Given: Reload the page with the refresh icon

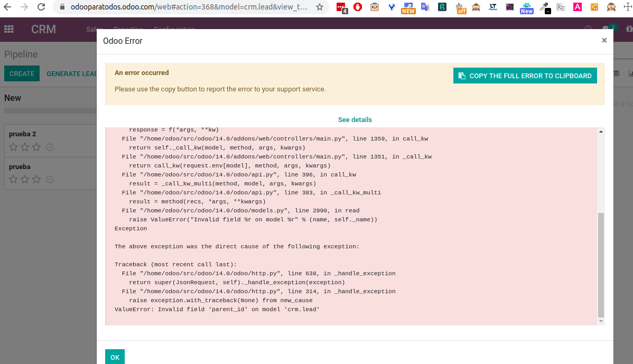Looking at the screenshot, I should [x=41, y=7].
